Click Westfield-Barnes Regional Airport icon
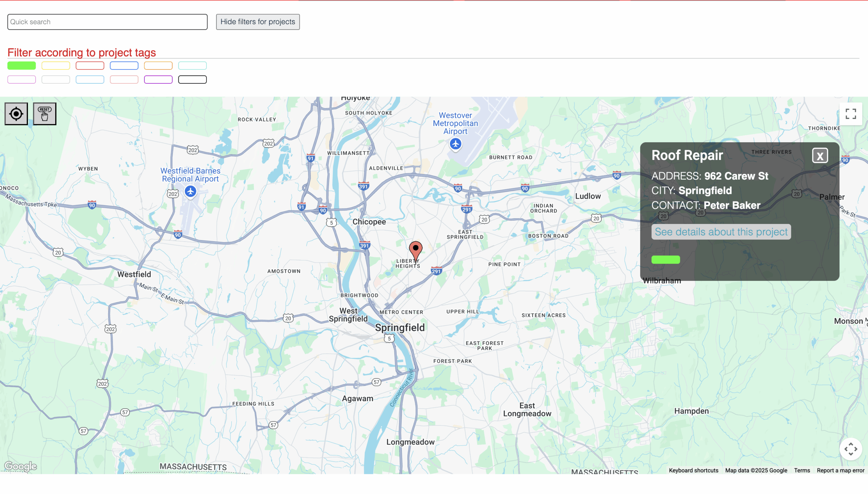The height and width of the screenshot is (494, 868). 191,191
